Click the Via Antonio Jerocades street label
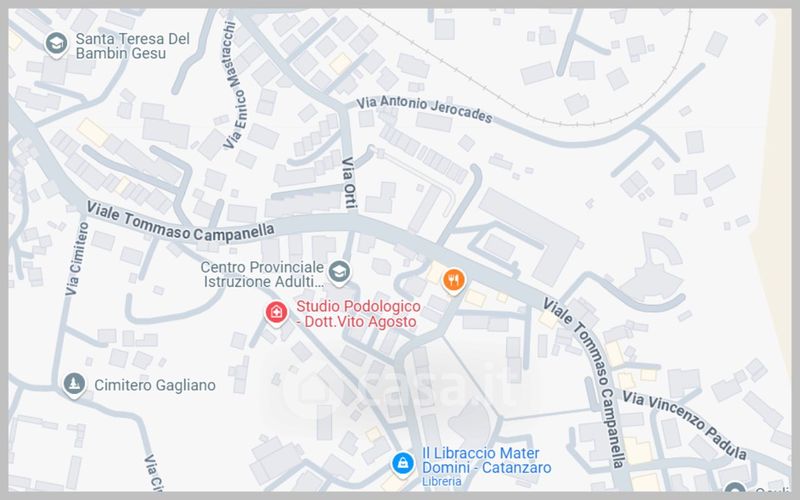This screenshot has width=800, height=500. 424,110
